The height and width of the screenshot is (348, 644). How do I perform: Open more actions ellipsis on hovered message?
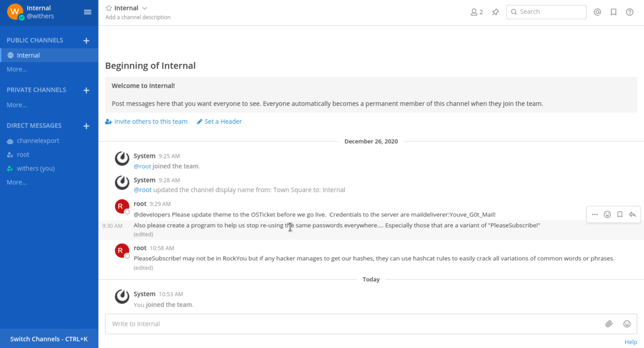[x=595, y=214]
